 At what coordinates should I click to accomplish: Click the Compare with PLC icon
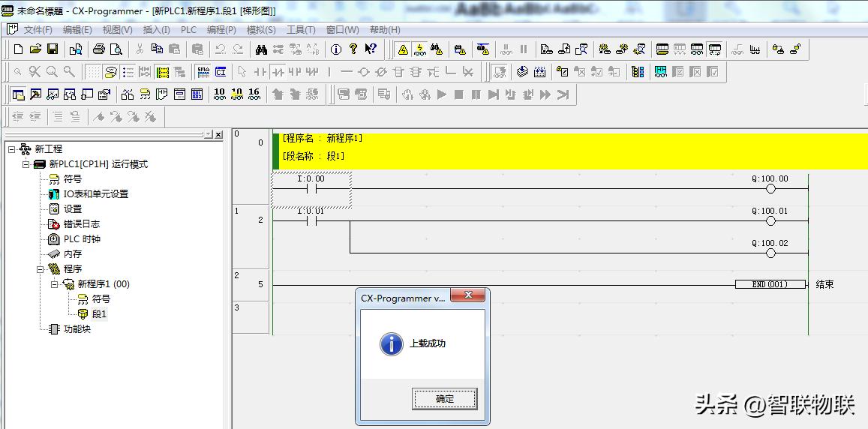(x=581, y=49)
